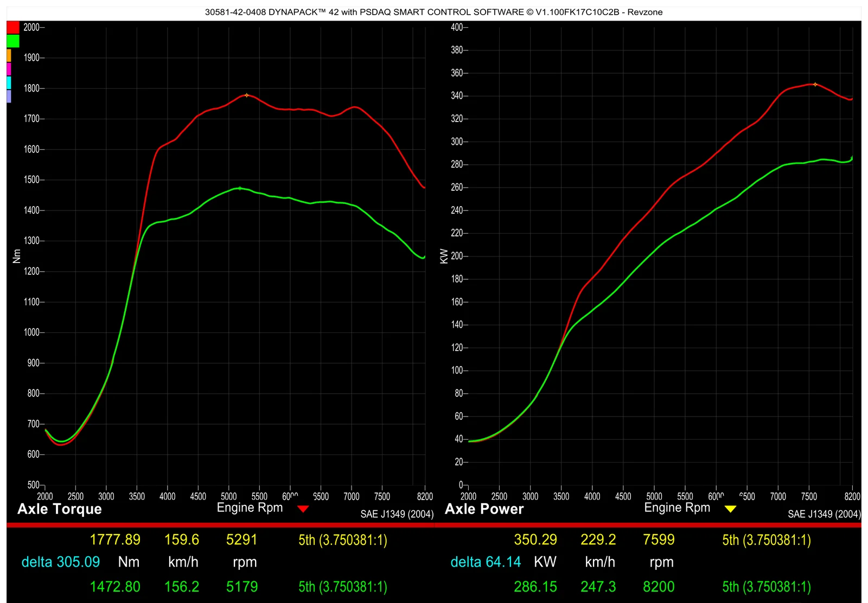Image resolution: width=868 pixels, height=603 pixels.
Task: Click the 159.6 km/h speed value
Action: (182, 540)
